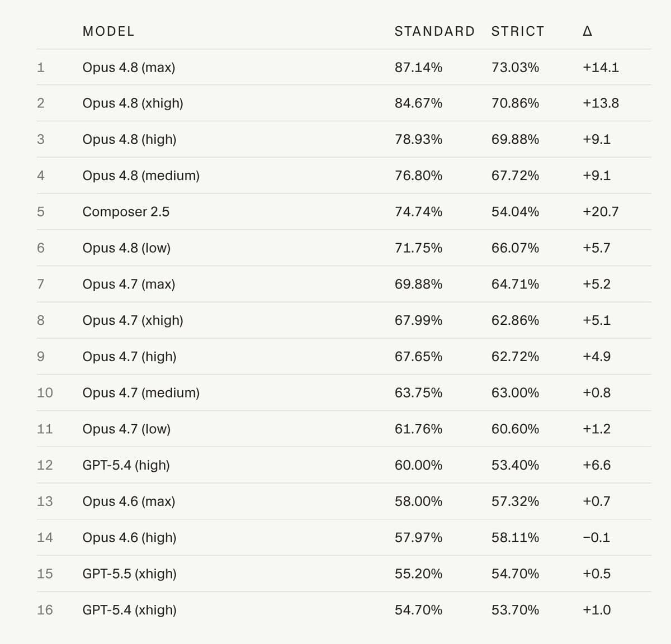Viewport: 671px width, 644px height.
Task: Click the 63.00% strict score
Action: (x=515, y=393)
